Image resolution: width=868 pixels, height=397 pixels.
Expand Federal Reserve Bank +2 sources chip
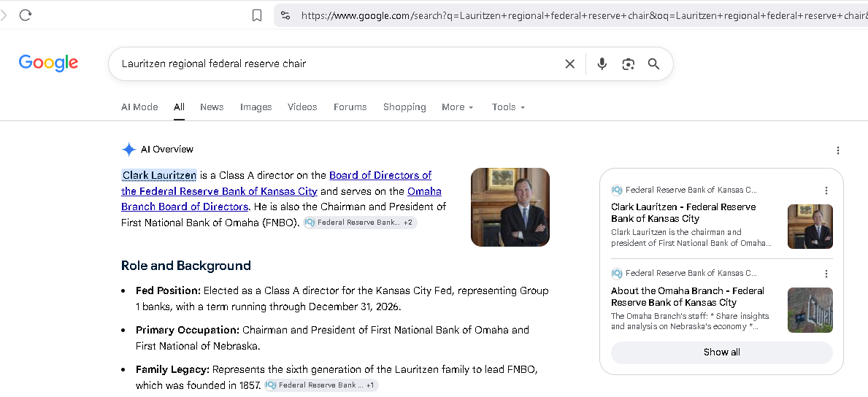tap(361, 223)
